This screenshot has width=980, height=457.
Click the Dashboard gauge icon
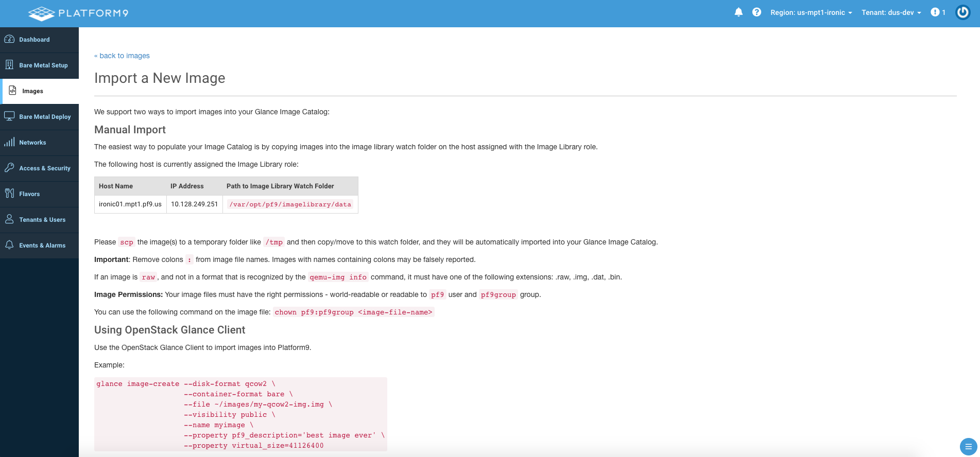click(x=9, y=39)
